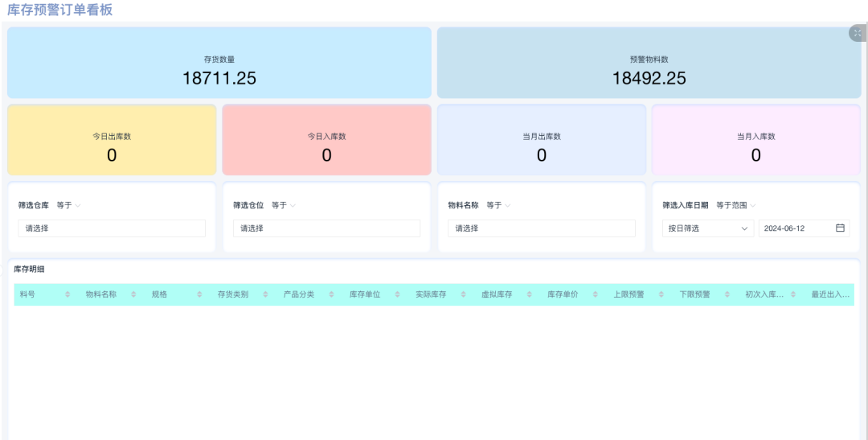Screen dimensions: 868x440
Task: Sort by 料号 column sort icon
Action: (68, 295)
